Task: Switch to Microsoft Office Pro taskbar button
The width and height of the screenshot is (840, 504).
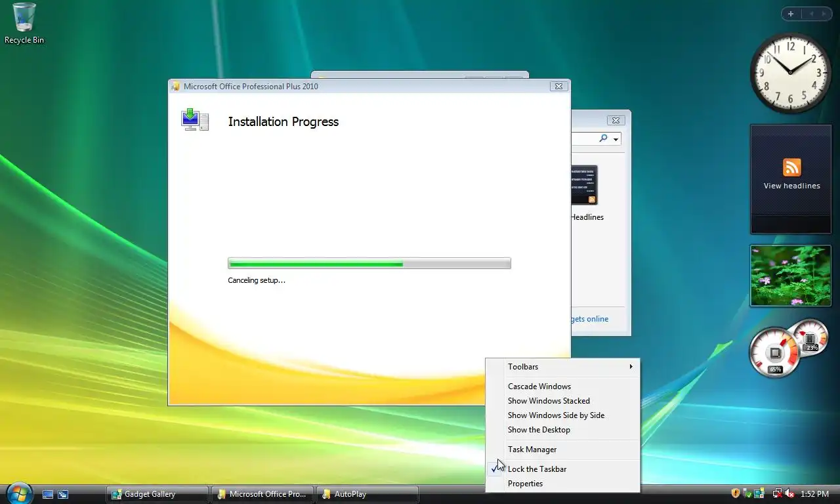Action: pyautogui.click(x=262, y=494)
